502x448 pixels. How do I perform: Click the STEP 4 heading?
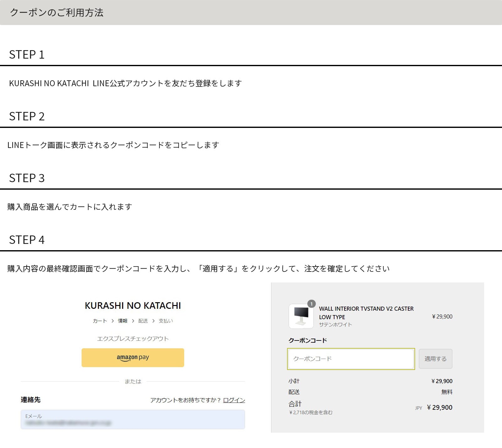27,240
